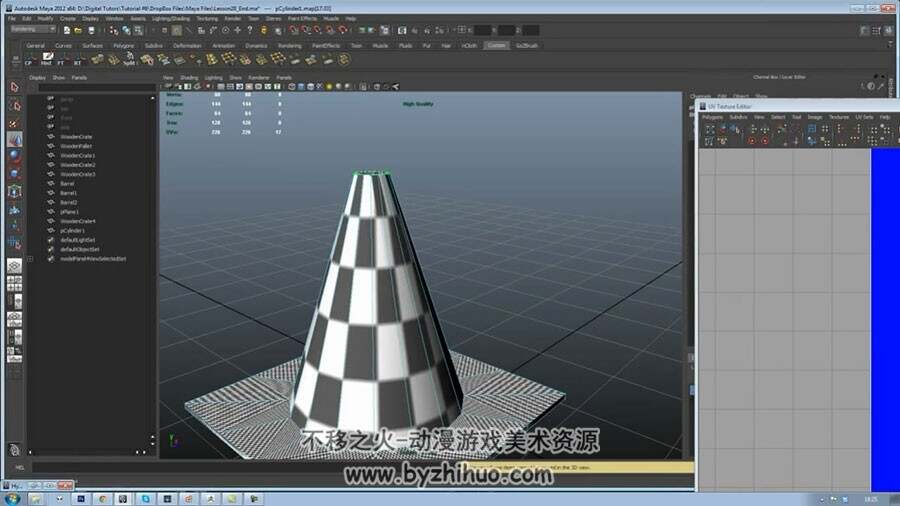Click the Open Scene folder icon
This screenshot has height=506, width=900.
pyautogui.click(x=79, y=30)
